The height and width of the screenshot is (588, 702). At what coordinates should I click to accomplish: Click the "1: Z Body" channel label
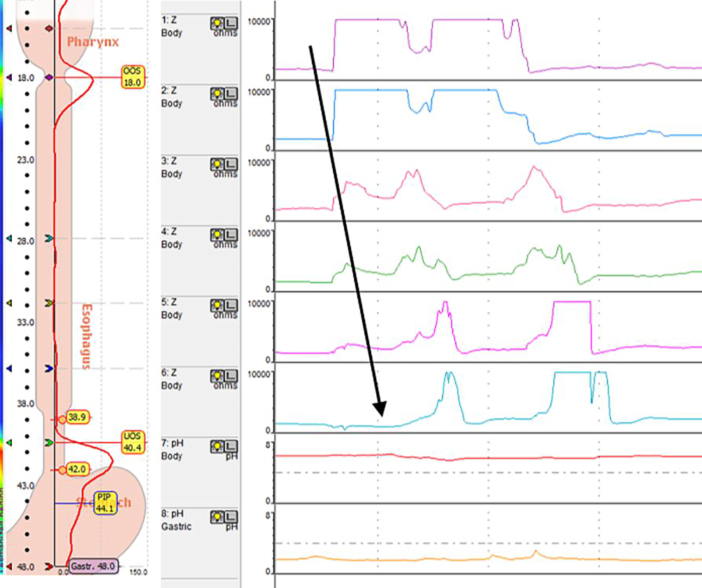(x=171, y=27)
